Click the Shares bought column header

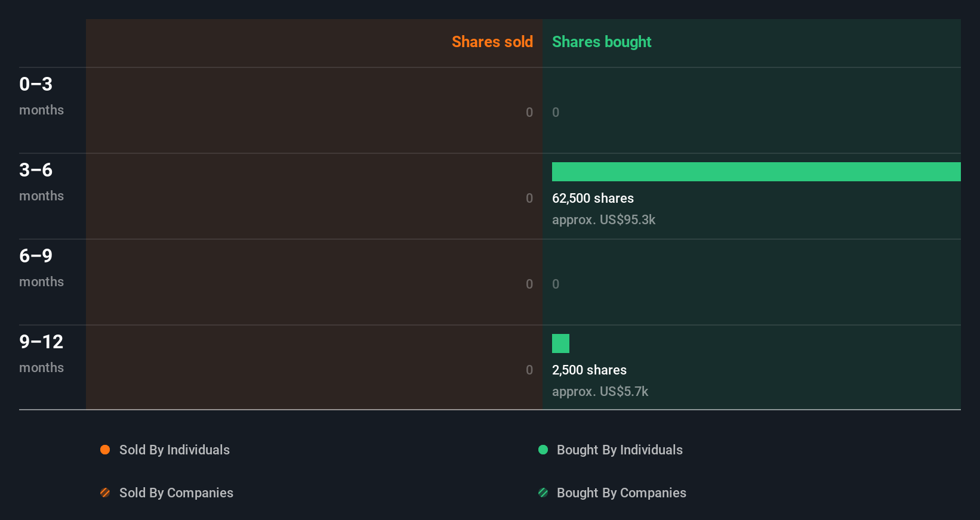[601, 42]
